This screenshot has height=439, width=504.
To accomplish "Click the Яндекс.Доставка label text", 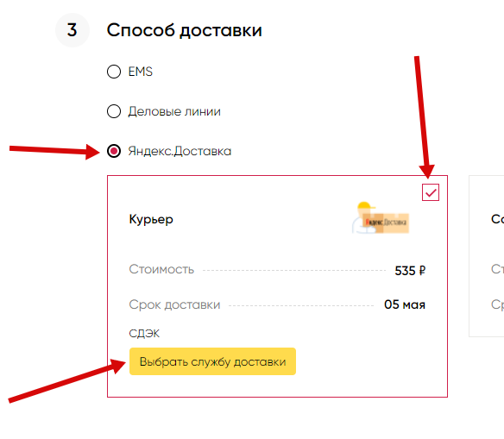I will pos(180,151).
